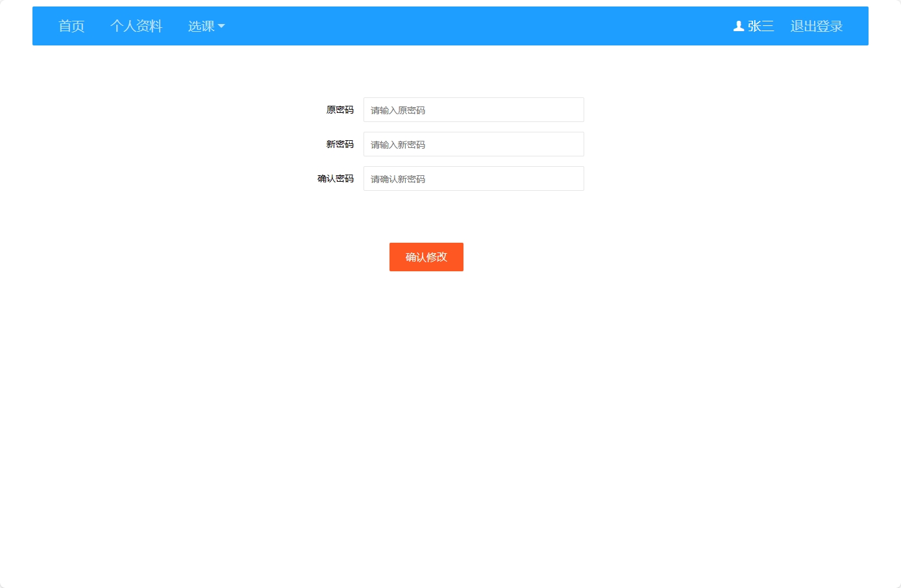The image size is (901, 588).
Task: Select the 原密码 form label
Action: (x=339, y=110)
